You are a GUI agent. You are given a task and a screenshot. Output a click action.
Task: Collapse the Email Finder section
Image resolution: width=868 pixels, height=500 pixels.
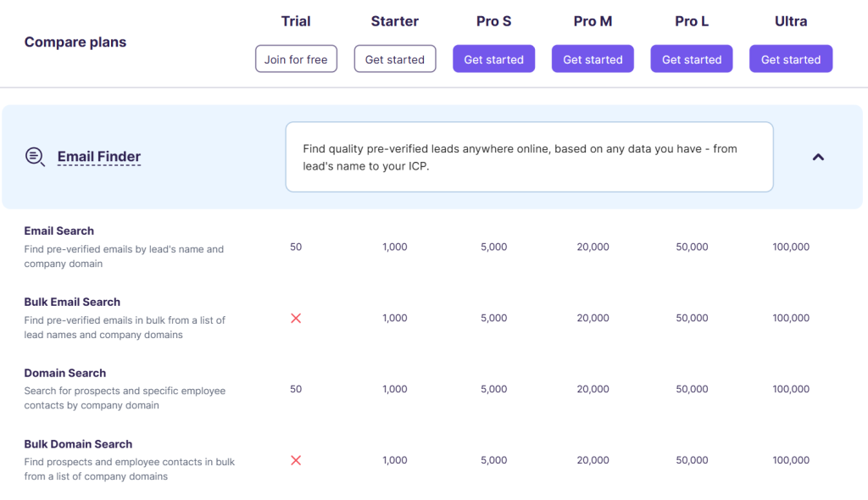click(818, 157)
